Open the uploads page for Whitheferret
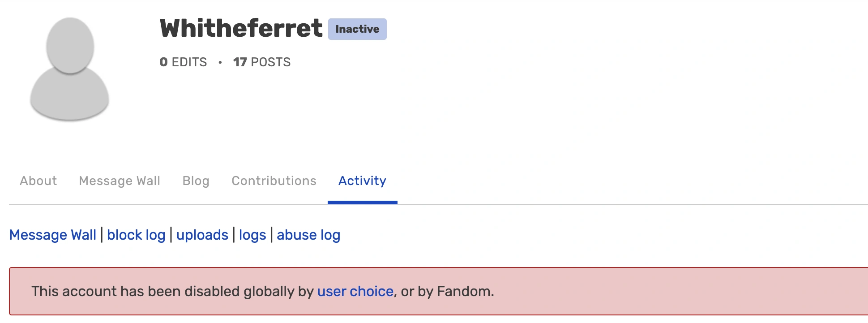This screenshot has height=323, width=868. (203, 235)
